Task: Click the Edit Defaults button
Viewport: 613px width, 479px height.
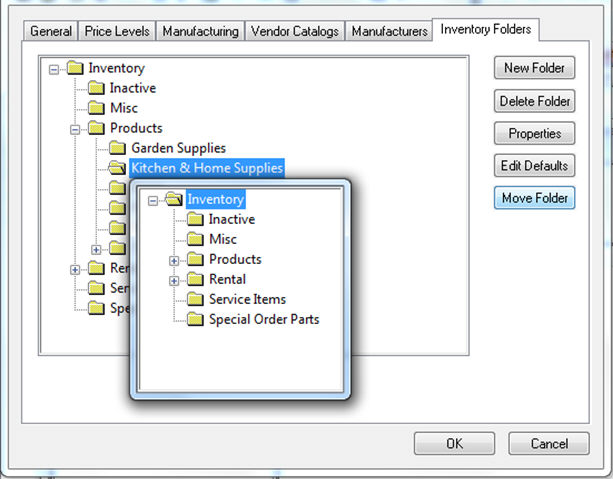Action: pyautogui.click(x=534, y=166)
